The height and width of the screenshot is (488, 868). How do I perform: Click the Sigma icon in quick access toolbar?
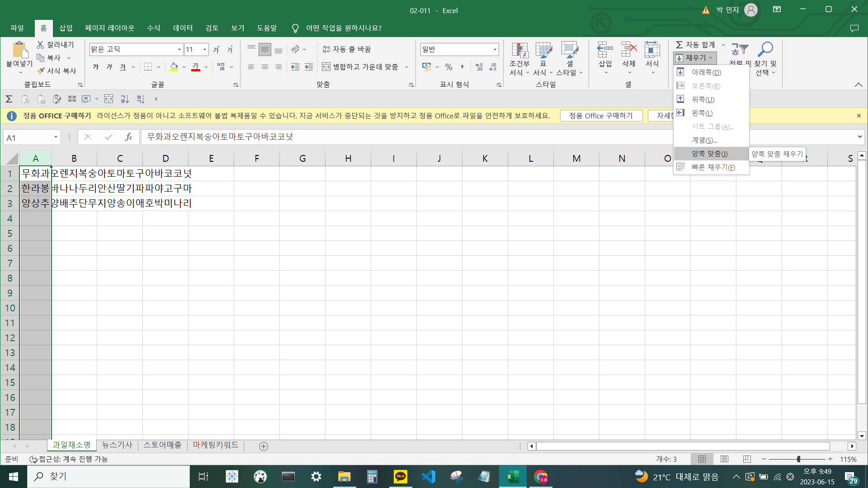click(9, 99)
